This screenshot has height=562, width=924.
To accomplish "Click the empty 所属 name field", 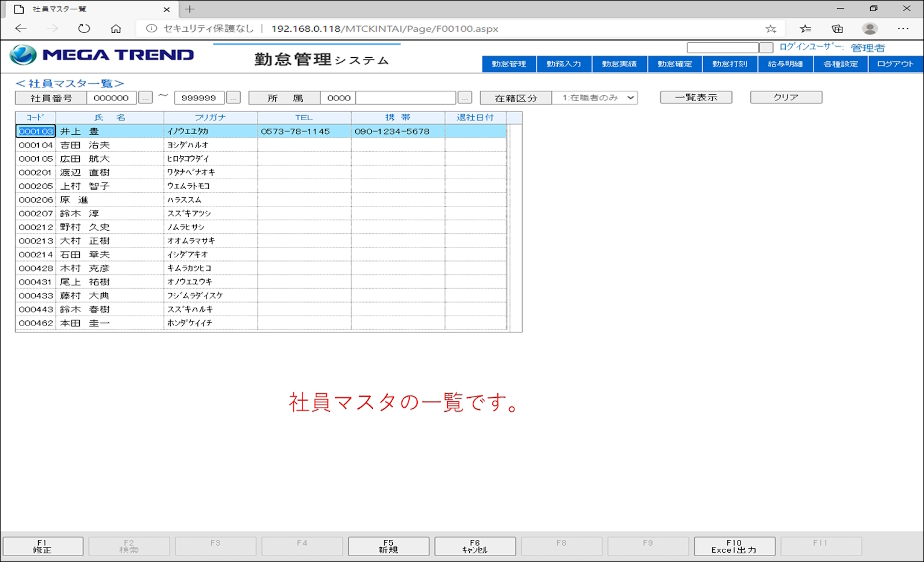I will 406,98.
